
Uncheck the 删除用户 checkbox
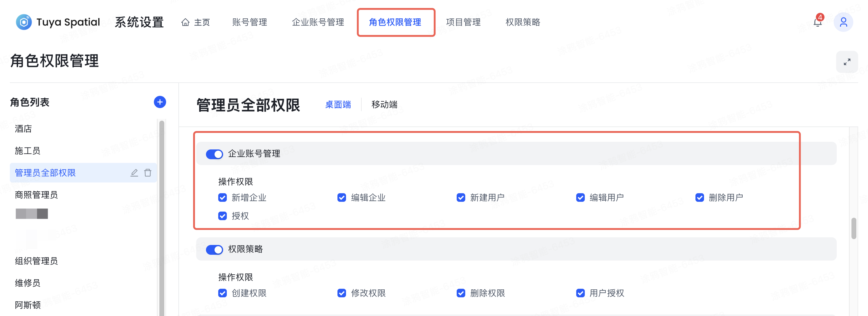pyautogui.click(x=700, y=197)
